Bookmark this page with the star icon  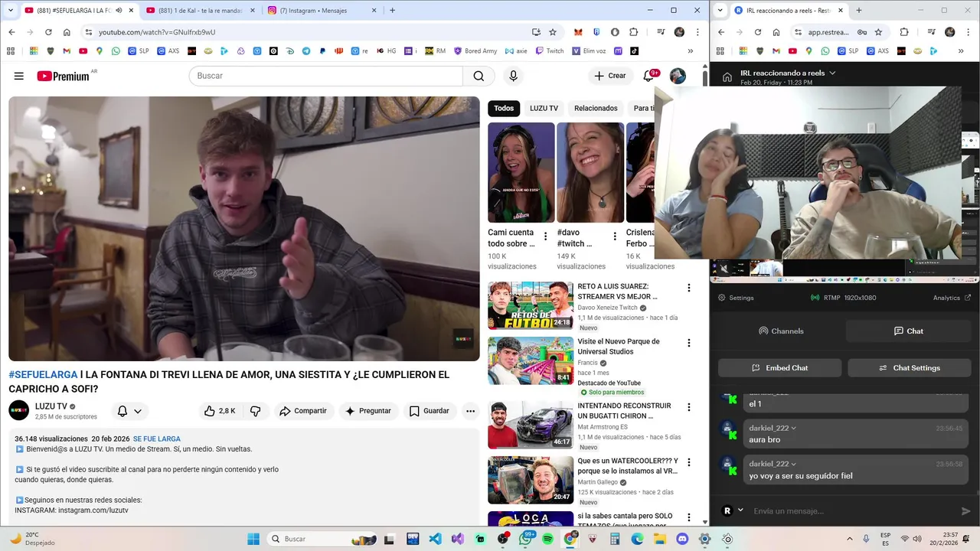point(553,32)
